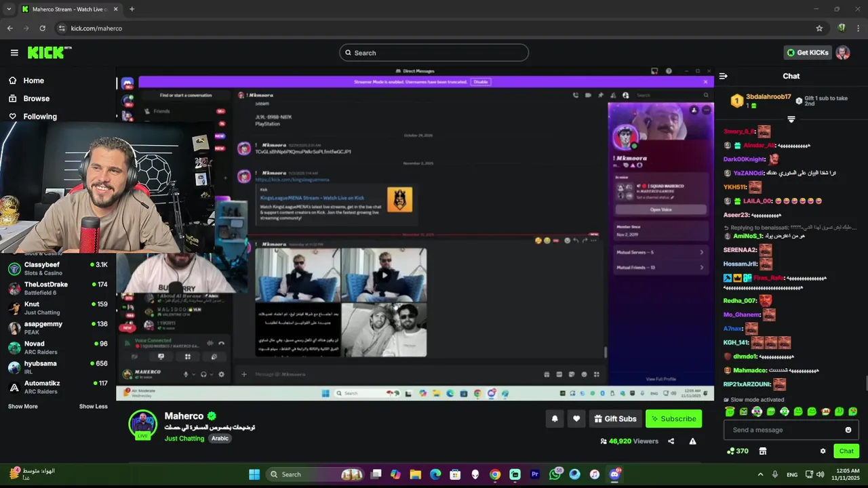Open hyubsama IRL channel
Viewport: 868px width, 488px height.
coord(58,367)
